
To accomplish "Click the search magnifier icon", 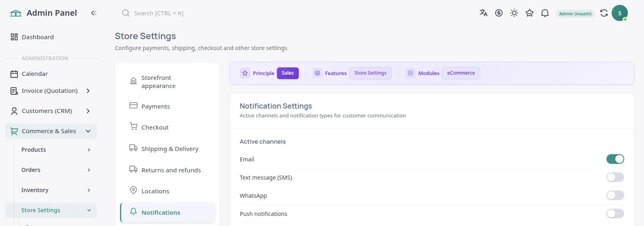I will (x=126, y=13).
